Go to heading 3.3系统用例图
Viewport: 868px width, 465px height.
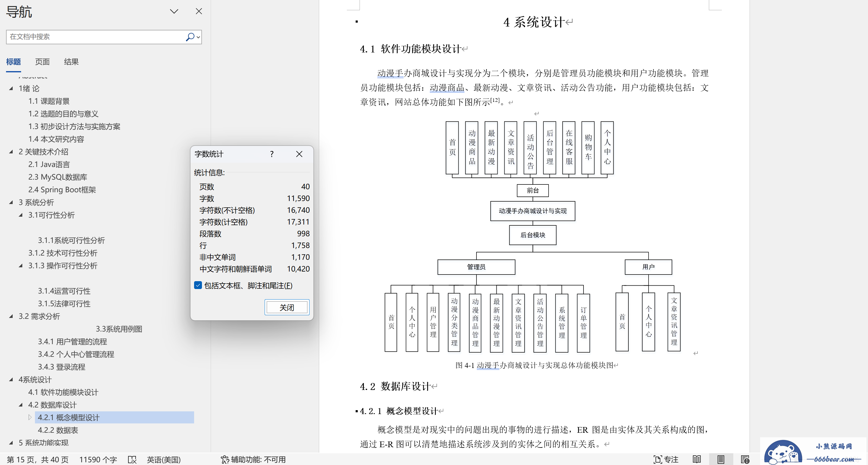coord(119,329)
